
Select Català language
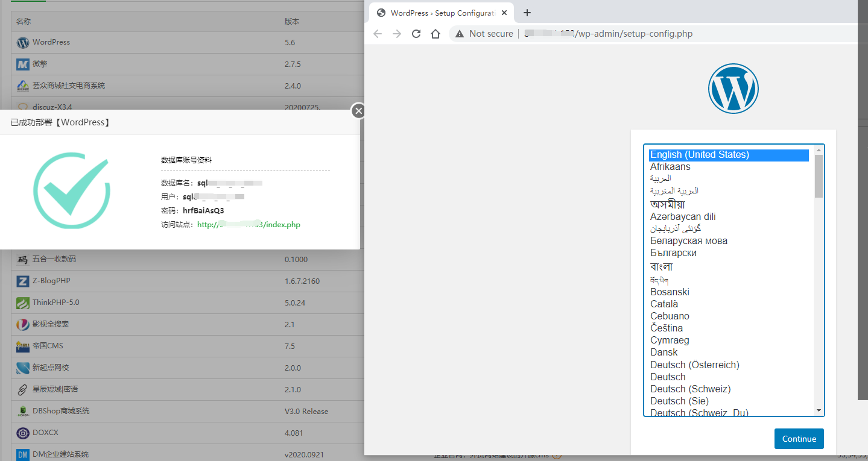pos(664,304)
